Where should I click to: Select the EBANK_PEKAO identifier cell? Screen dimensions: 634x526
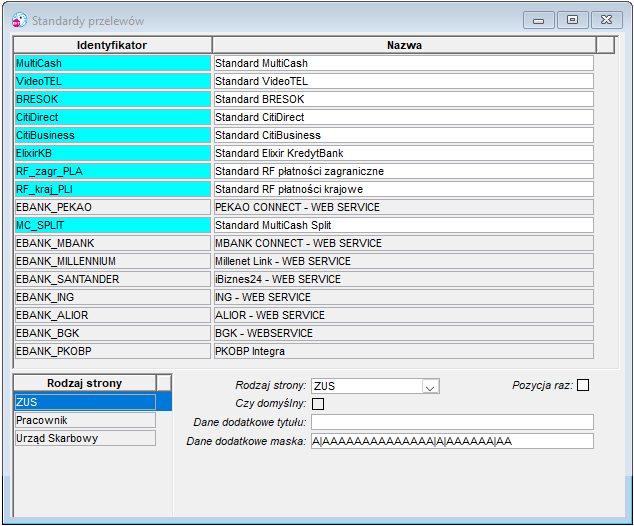pyautogui.click(x=113, y=207)
